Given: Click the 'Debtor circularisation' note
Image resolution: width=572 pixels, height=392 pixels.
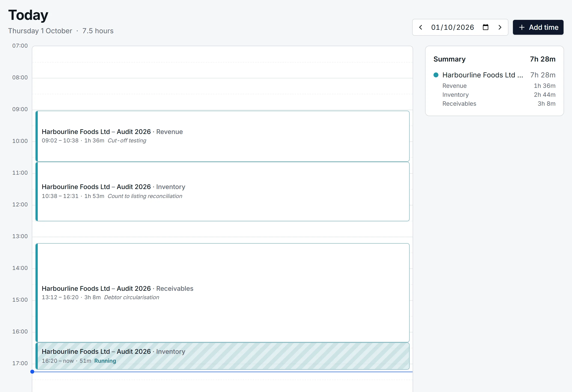Looking at the screenshot, I should [132, 297].
